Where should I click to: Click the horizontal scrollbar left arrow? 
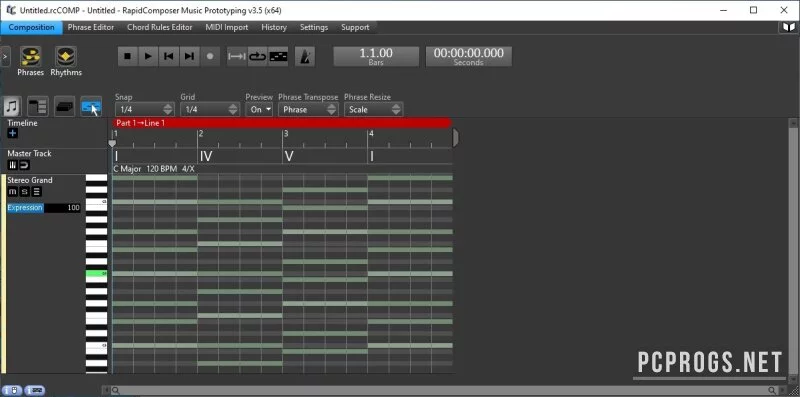pos(106,390)
